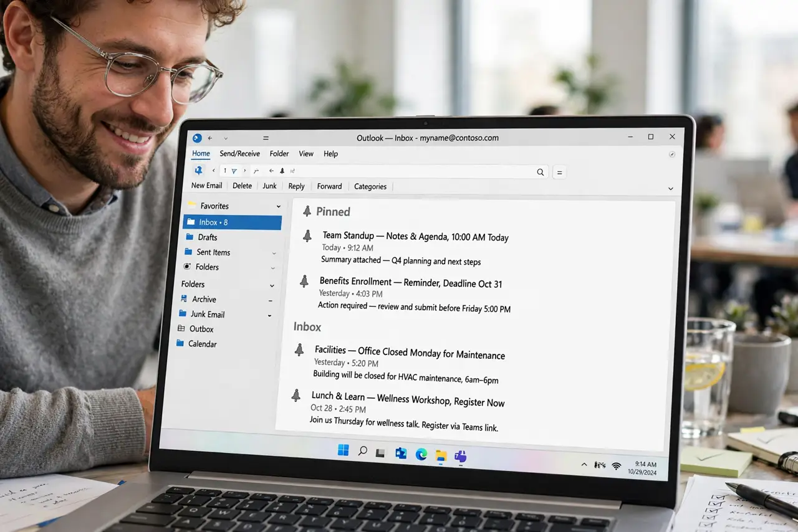Screen dimensions: 798x532
Task: Click the search magnifier icon in Outlook
Action: coord(541,173)
